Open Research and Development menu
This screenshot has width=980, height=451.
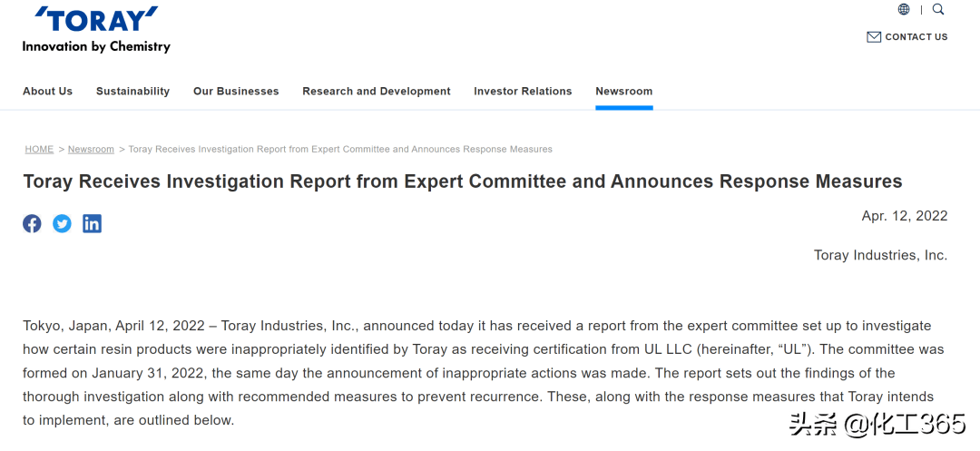[377, 92]
